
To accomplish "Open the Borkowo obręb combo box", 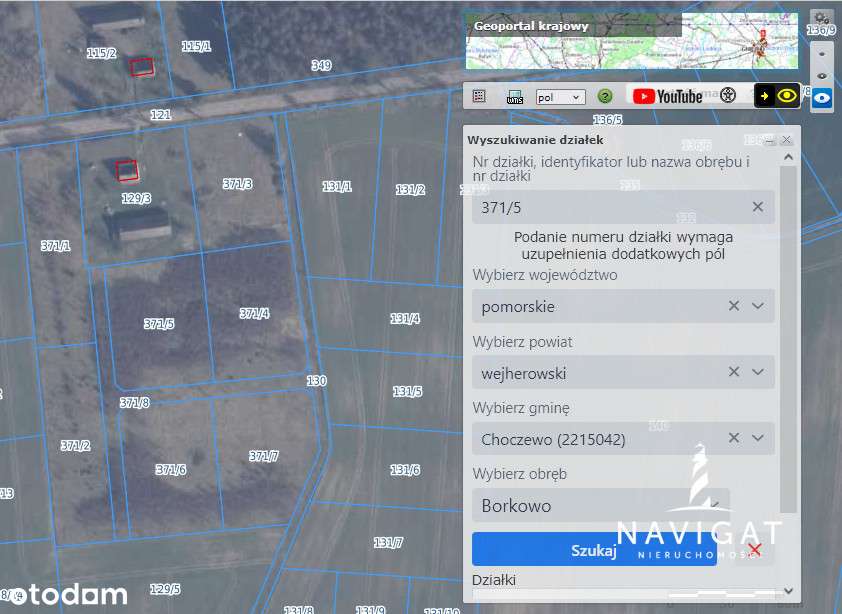I will pos(601,505).
